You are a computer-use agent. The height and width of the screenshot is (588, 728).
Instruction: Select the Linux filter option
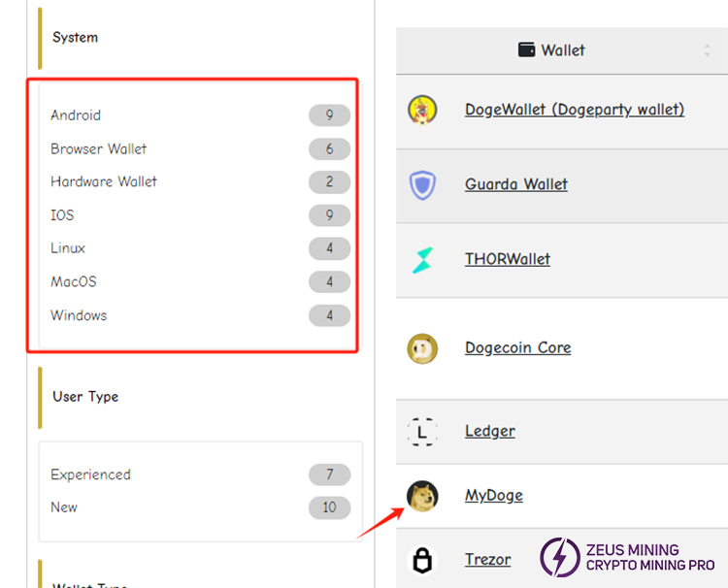tap(68, 248)
